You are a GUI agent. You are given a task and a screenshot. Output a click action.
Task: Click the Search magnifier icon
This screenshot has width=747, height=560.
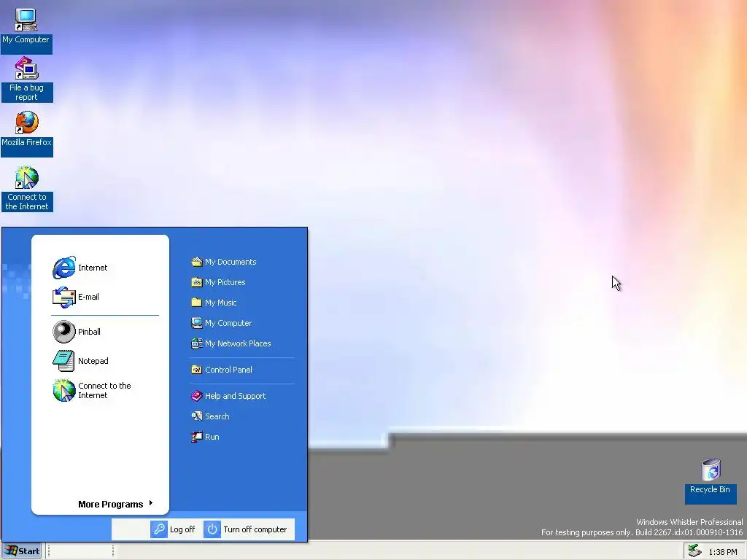[197, 416]
